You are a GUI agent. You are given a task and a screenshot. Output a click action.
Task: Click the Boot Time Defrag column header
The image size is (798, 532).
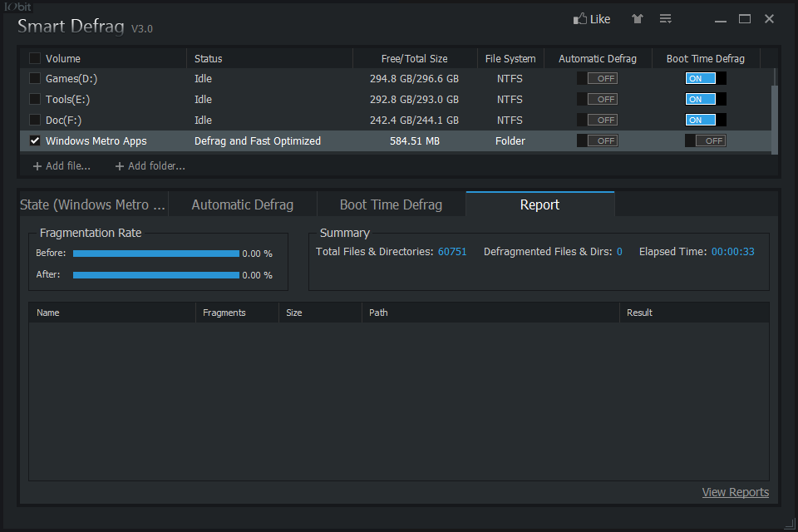tap(706, 58)
